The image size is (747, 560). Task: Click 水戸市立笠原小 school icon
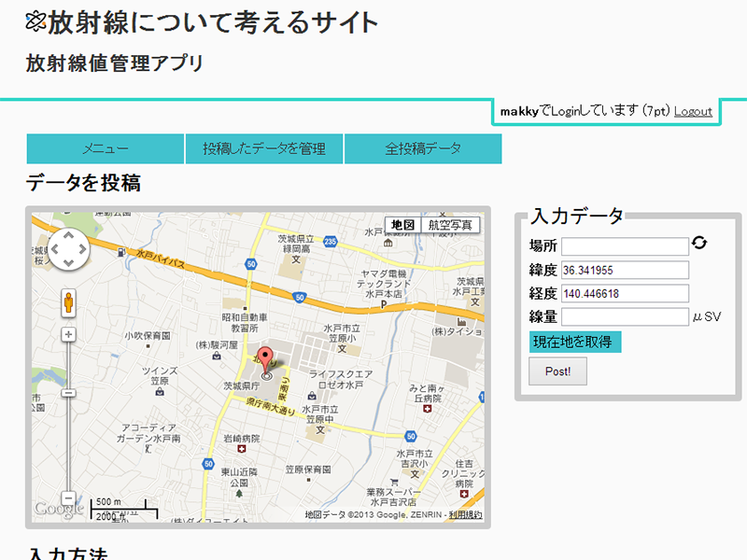click(342, 349)
